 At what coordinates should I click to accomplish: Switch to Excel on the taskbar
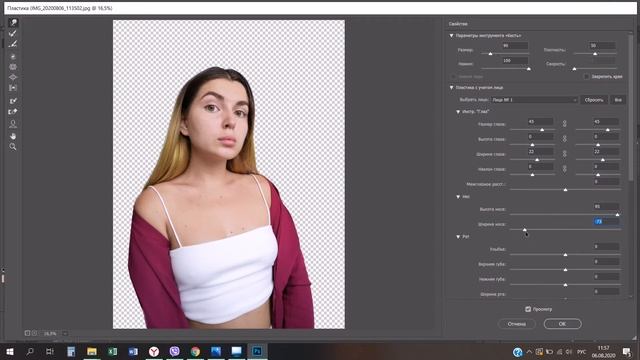113,351
